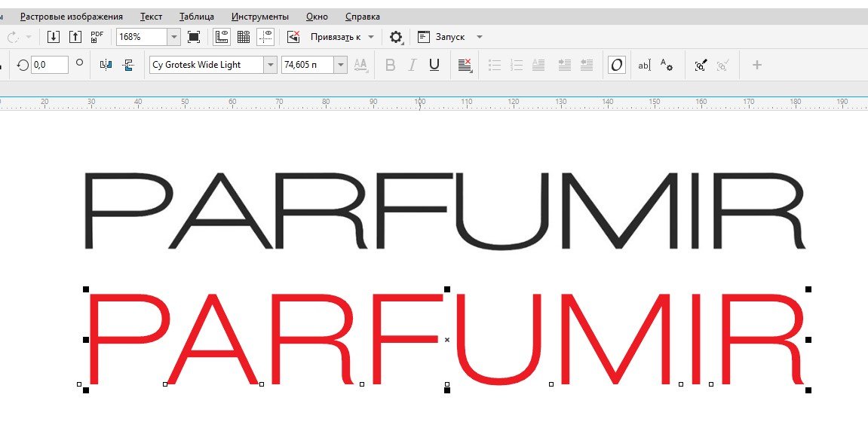Click the redo arrow icon
Viewport: 868px width, 428px height.
click(11, 37)
